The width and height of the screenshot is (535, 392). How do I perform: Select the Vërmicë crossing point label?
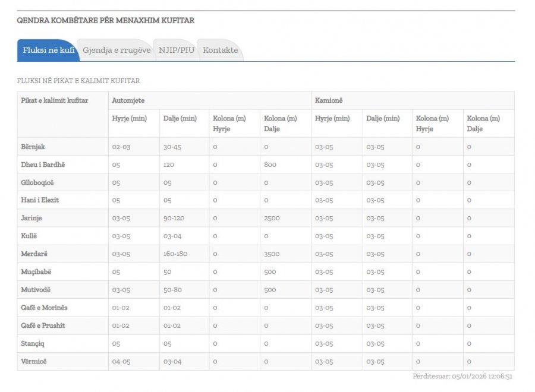(34, 361)
